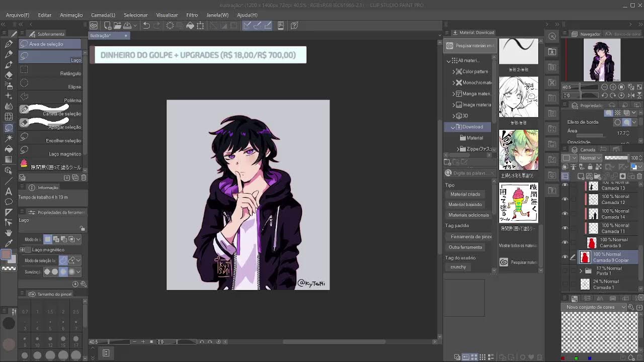Image resolution: width=644 pixels, height=362 pixels.
Task: Collapse the Download materials tree node
Action: tap(453, 127)
